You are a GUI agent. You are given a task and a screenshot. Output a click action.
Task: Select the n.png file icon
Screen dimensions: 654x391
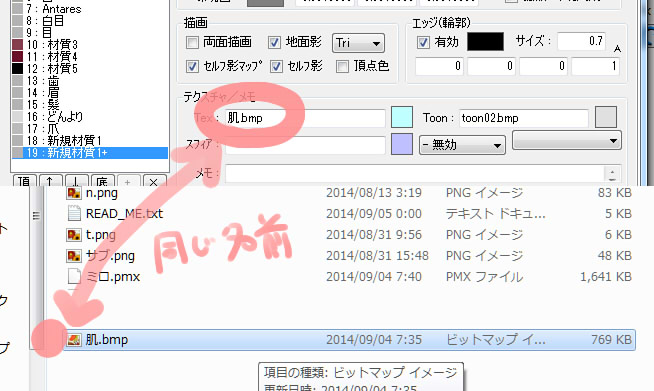click(74, 193)
